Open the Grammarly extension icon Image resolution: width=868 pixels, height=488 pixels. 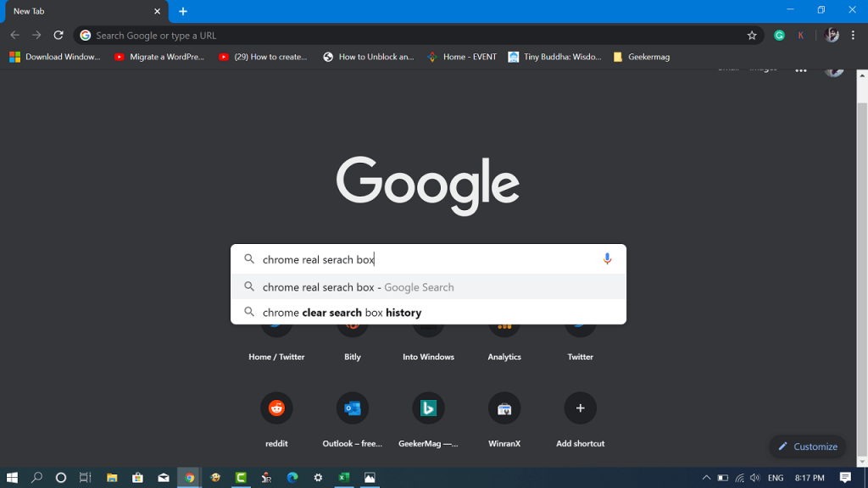pyautogui.click(x=780, y=36)
